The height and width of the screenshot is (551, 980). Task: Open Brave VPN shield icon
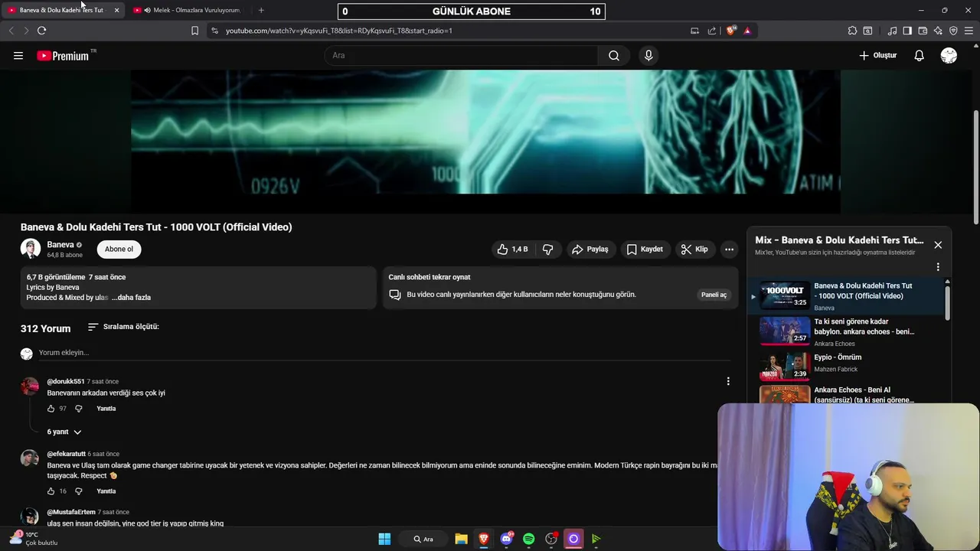pyautogui.click(x=953, y=31)
